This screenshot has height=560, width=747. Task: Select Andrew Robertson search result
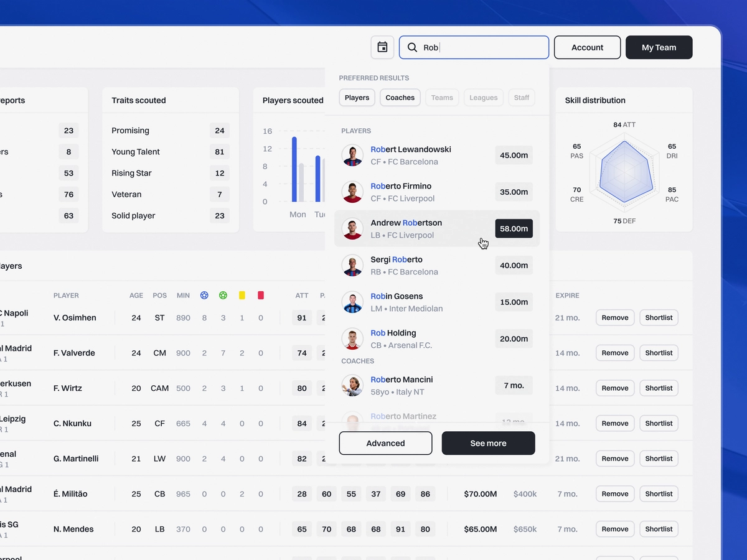tap(437, 229)
